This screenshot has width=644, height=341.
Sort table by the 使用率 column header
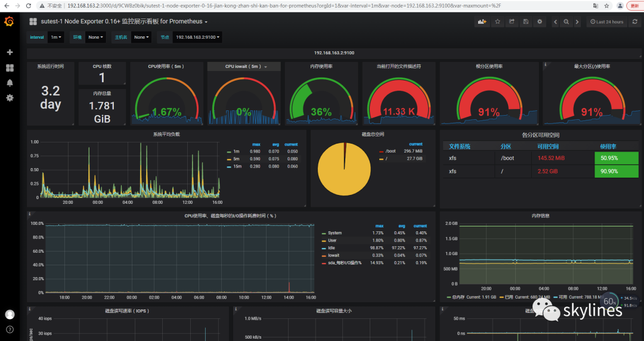coord(608,146)
